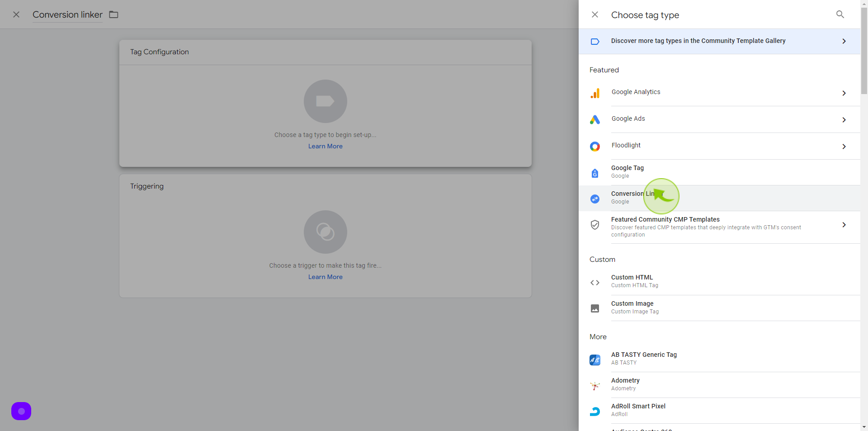This screenshot has width=868, height=431.
Task: Expand Community Template Gallery chevron
Action: tap(844, 41)
